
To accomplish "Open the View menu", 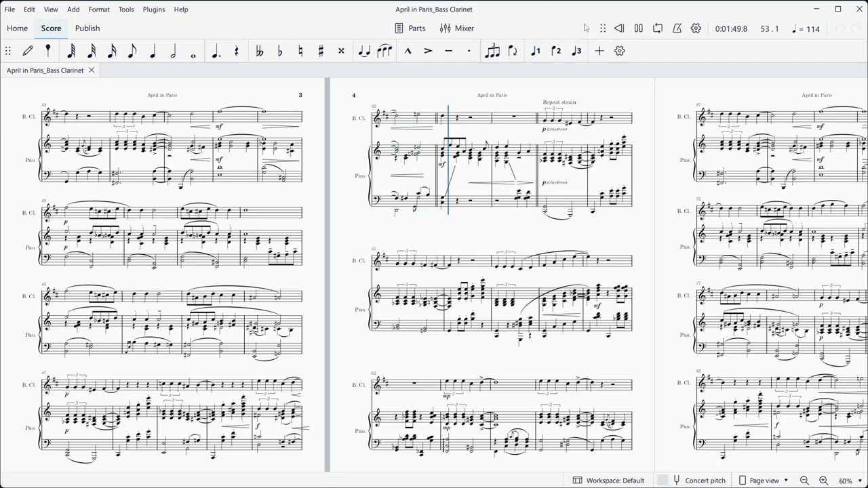I will pos(51,9).
